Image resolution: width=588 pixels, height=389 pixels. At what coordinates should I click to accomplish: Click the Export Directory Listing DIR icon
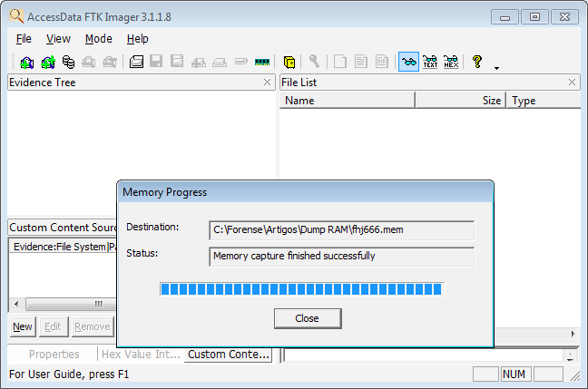[x=382, y=62]
